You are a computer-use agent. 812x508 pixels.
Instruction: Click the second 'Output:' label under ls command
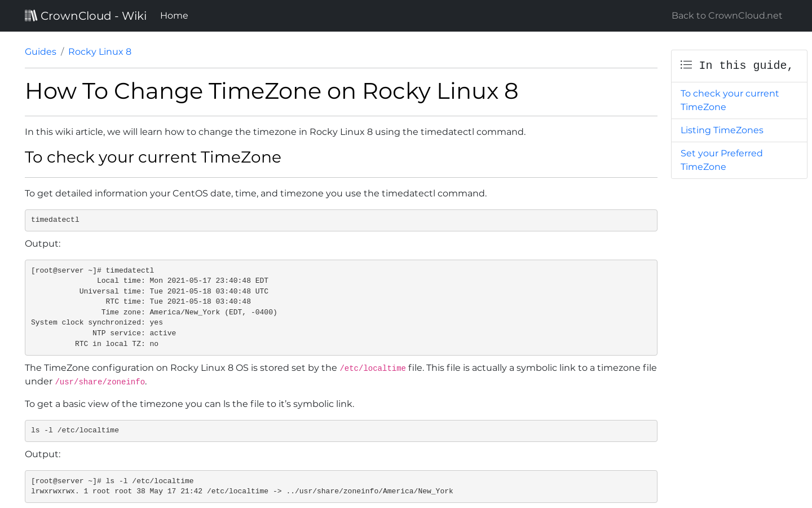pos(43,454)
